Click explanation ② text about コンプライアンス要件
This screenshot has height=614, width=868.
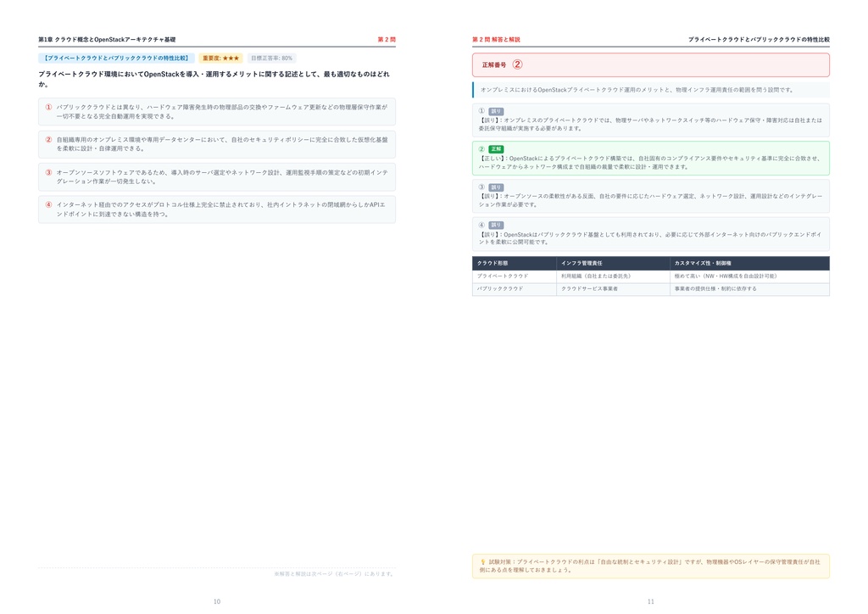(x=650, y=162)
